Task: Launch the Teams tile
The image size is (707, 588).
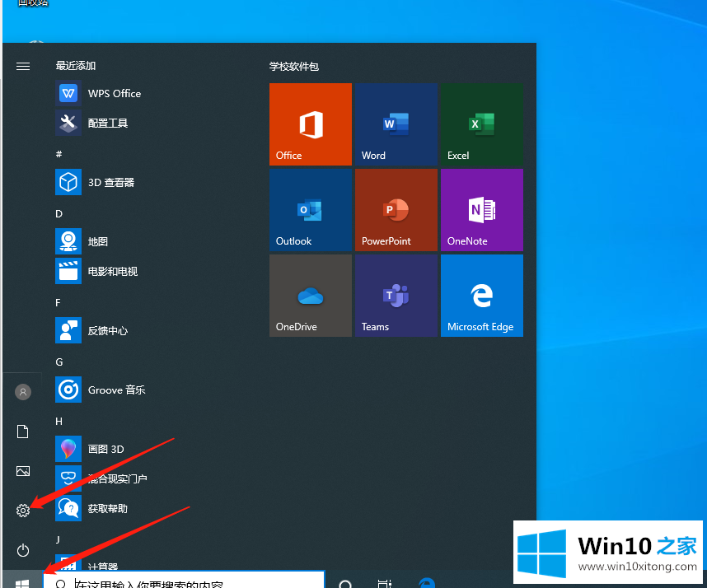Action: point(396,296)
